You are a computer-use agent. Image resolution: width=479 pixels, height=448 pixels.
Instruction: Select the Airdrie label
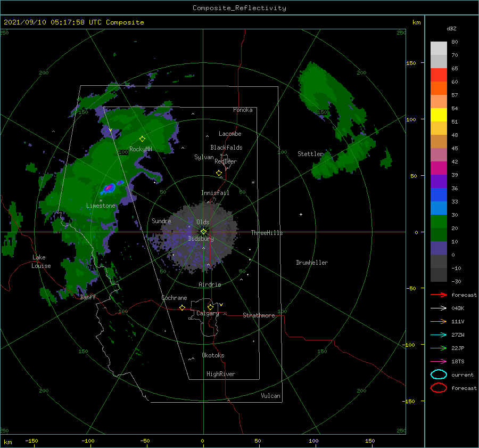210,284
